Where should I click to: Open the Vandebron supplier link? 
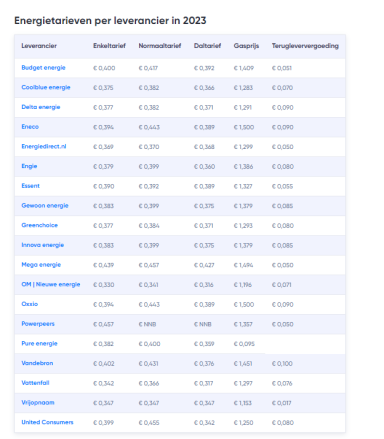[x=37, y=363]
